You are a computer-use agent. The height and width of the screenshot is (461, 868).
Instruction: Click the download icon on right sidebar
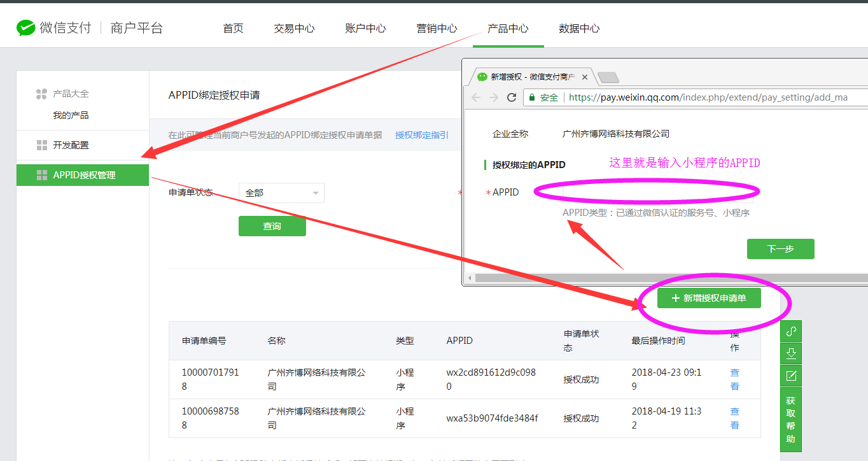[791, 353]
